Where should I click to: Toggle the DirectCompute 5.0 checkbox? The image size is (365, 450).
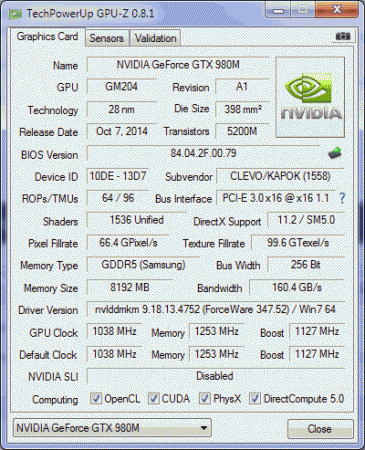pos(255,398)
